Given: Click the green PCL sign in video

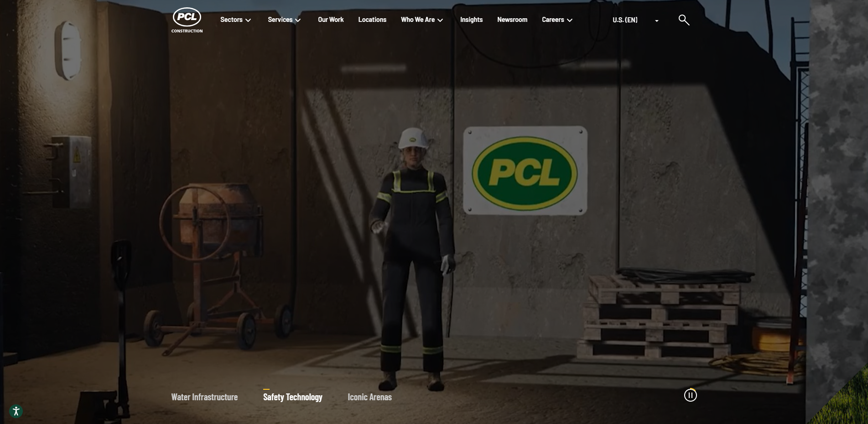Looking at the screenshot, I should coord(525,171).
